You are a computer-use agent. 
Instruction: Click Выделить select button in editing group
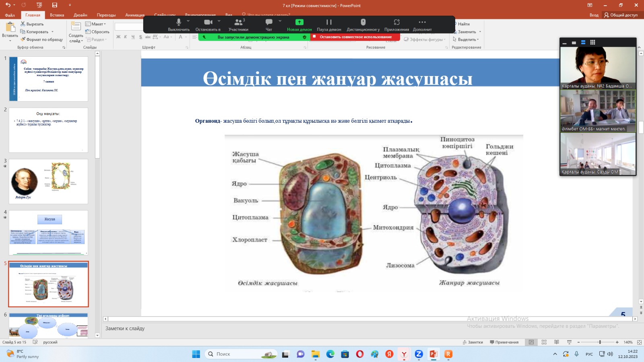tap(466, 39)
